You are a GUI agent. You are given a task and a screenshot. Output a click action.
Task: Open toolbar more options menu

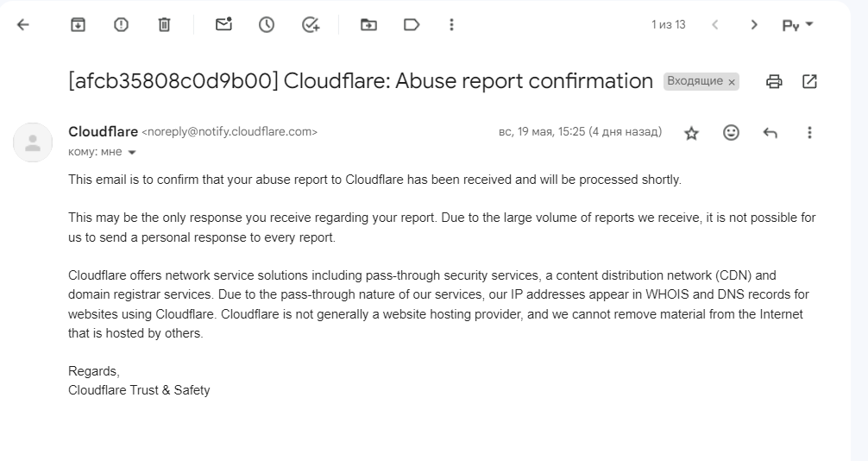pyautogui.click(x=451, y=25)
